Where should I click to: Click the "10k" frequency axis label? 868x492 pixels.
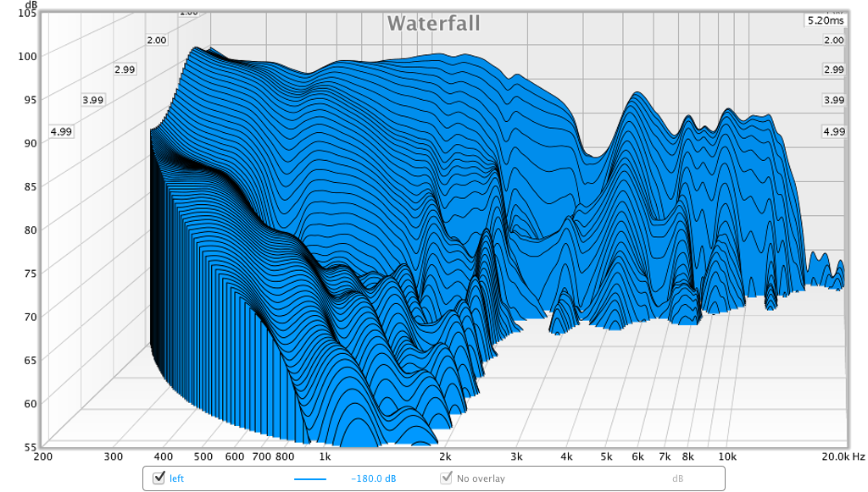click(x=727, y=456)
